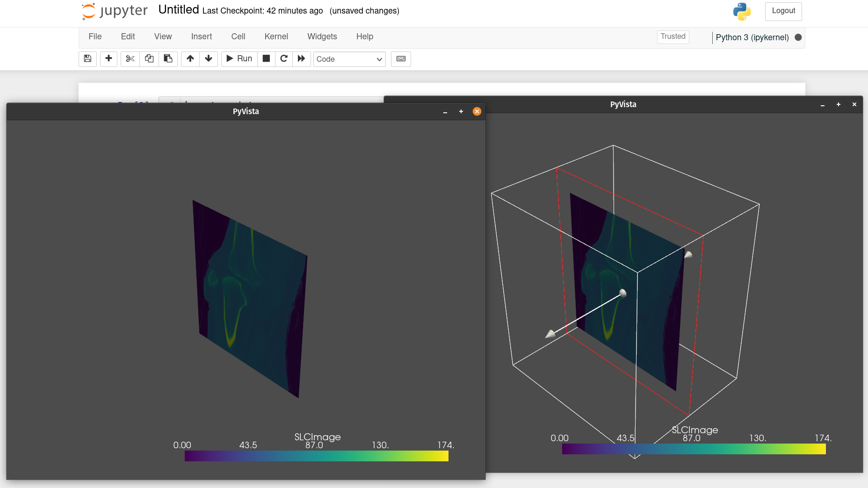Image resolution: width=868 pixels, height=488 pixels.
Task: Minimize the left PyVista window
Action: pyautogui.click(x=444, y=112)
